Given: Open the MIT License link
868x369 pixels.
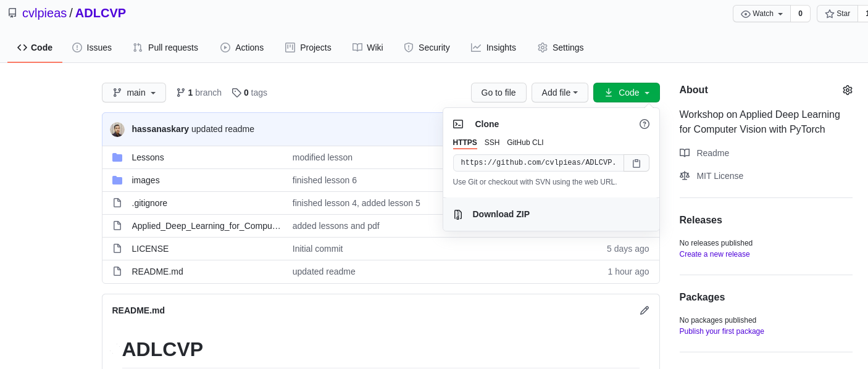Looking at the screenshot, I should [x=720, y=176].
